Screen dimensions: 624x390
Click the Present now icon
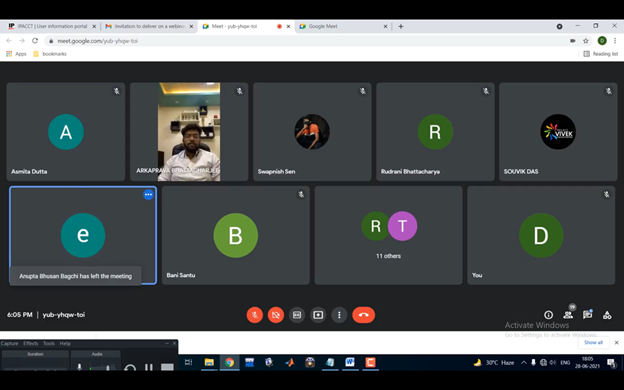pyautogui.click(x=318, y=315)
